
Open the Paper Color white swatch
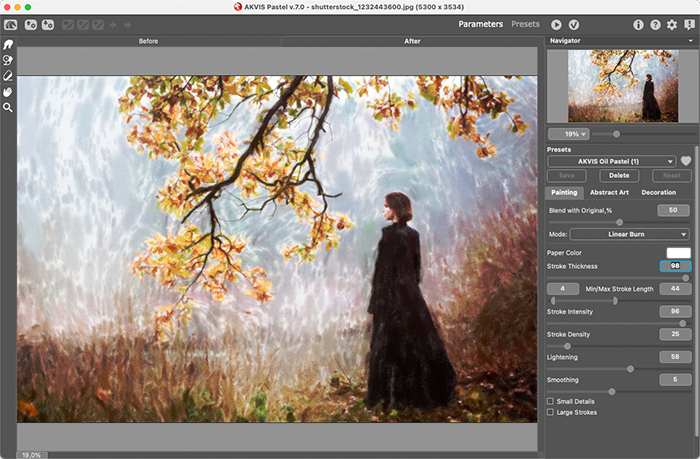[x=678, y=253]
